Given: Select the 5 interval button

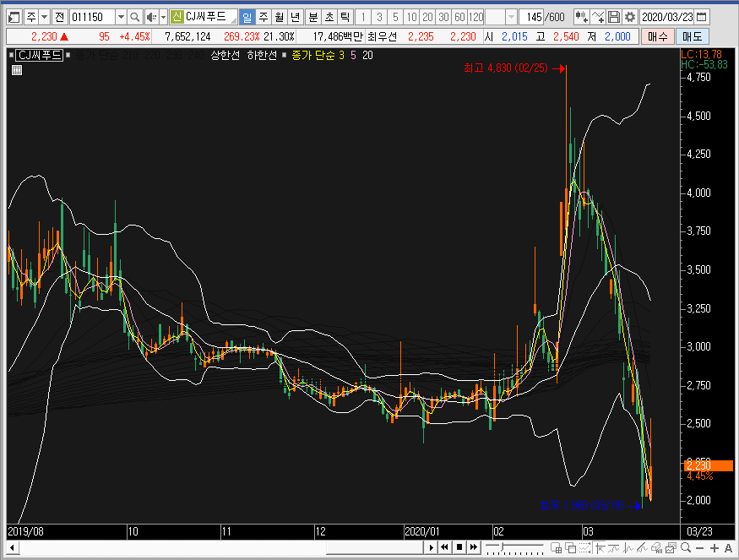Looking at the screenshot, I should click(395, 18).
